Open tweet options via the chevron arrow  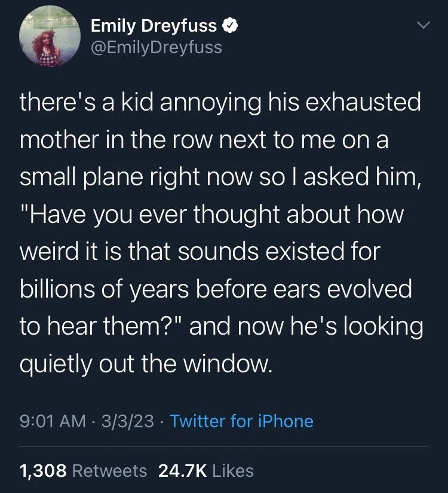424,25
